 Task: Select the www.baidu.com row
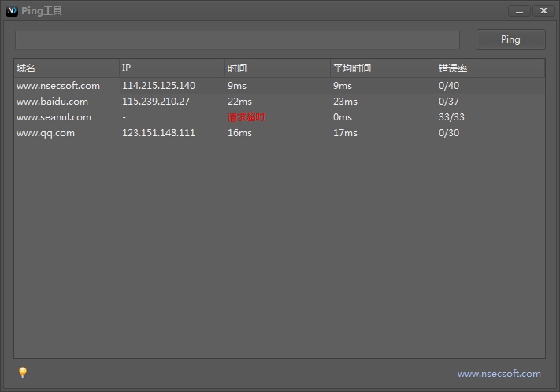280,102
